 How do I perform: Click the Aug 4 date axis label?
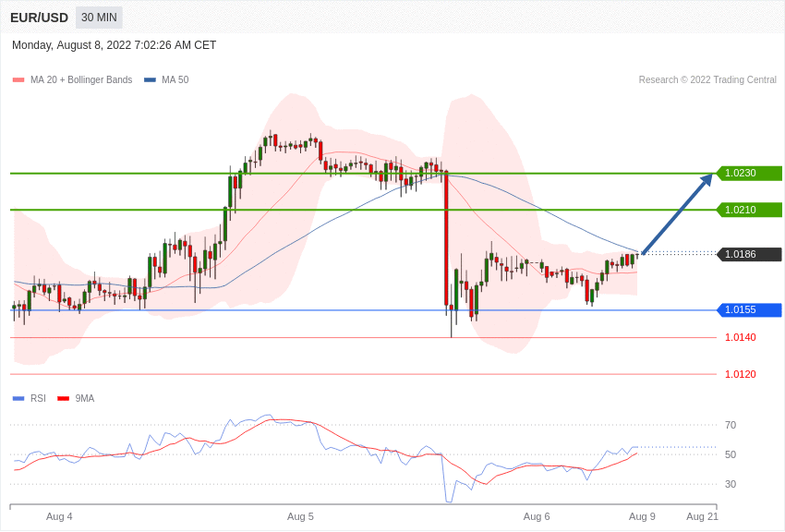pos(59,517)
